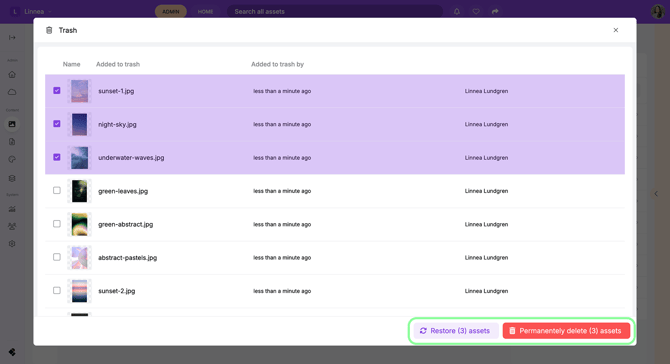The width and height of the screenshot is (670, 364).
Task: Click the sunset-1.jpg file name
Action: [116, 91]
